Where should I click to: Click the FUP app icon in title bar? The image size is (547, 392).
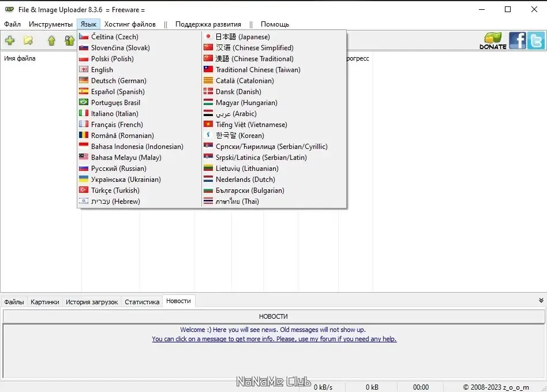tap(9, 9)
